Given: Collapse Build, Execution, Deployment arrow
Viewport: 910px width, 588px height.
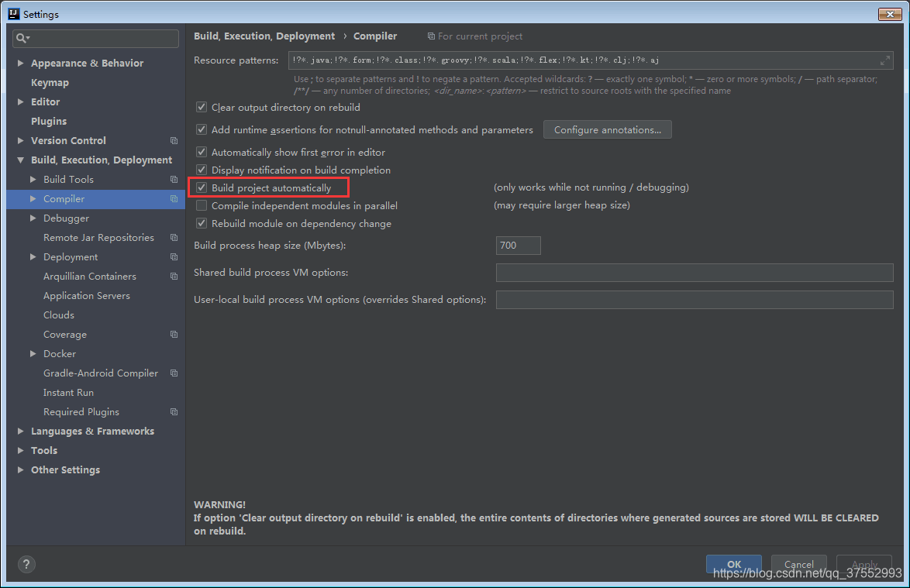Looking at the screenshot, I should [20, 160].
